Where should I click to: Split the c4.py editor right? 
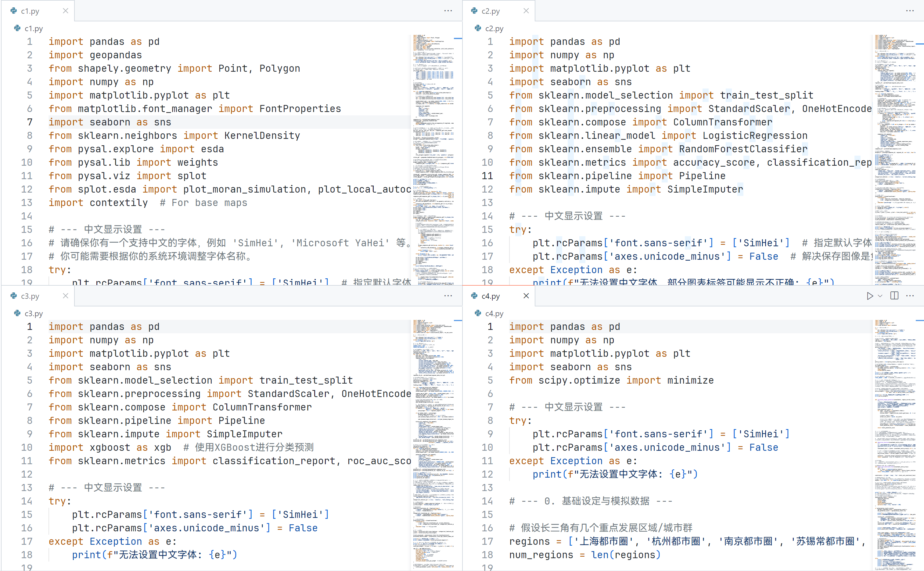point(894,296)
